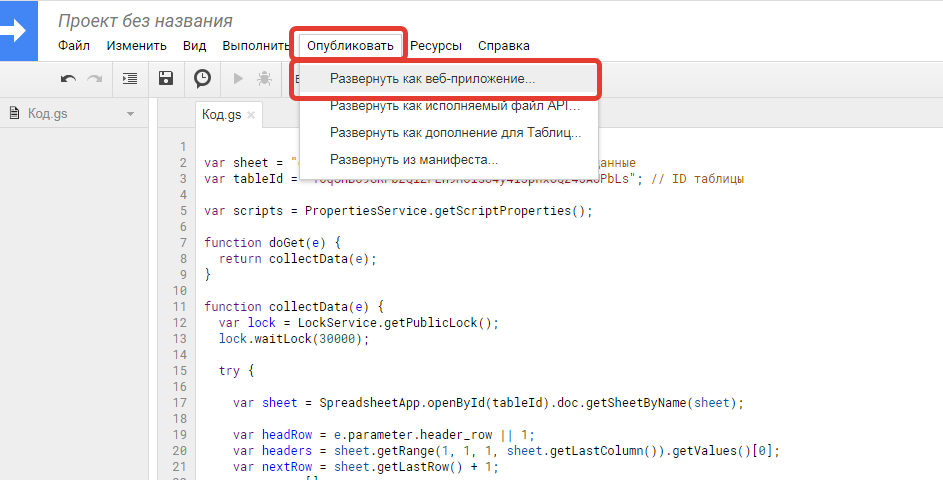This screenshot has height=480, width=943.
Task: Click the Apps Script blue arrow logo
Action: click(18, 30)
